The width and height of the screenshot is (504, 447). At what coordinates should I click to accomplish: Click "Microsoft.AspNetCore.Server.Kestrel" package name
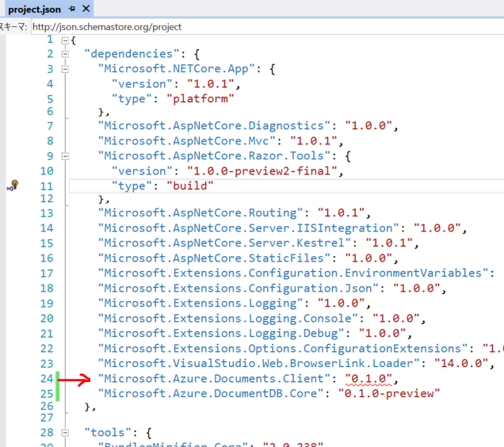pyautogui.click(x=224, y=243)
